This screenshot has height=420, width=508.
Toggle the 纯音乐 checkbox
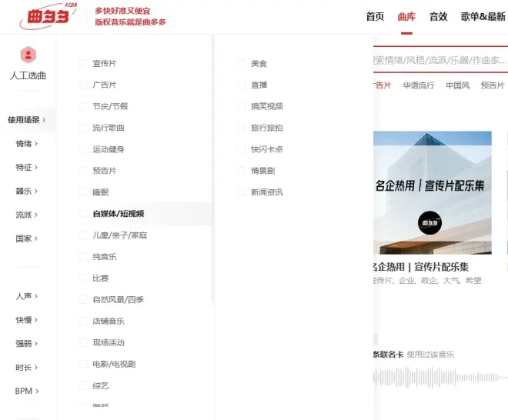[x=83, y=257]
